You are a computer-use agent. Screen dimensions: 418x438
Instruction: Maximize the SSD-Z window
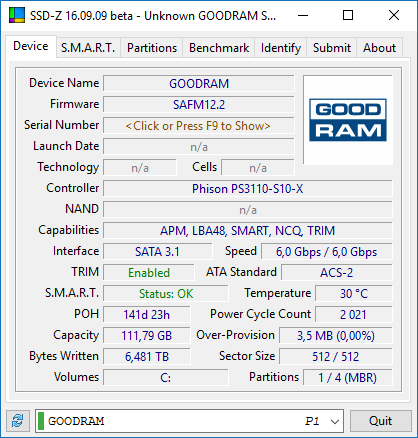pyautogui.click(x=348, y=15)
